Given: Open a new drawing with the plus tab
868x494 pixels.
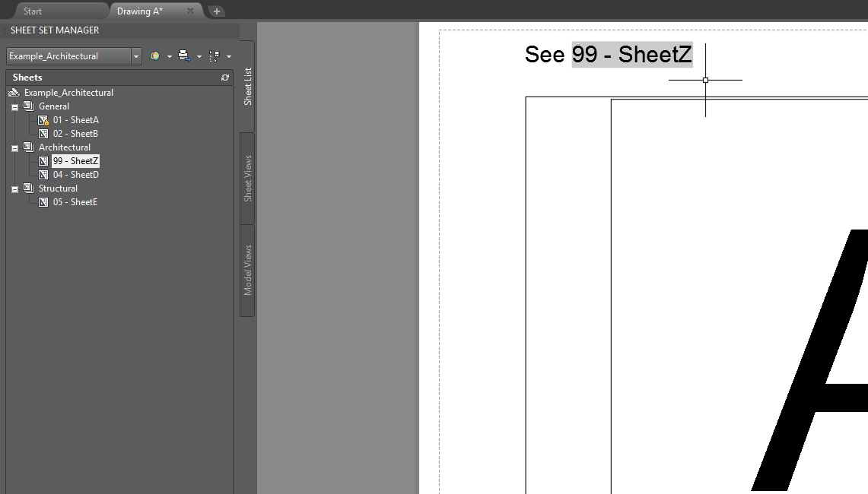Looking at the screenshot, I should click(x=216, y=11).
